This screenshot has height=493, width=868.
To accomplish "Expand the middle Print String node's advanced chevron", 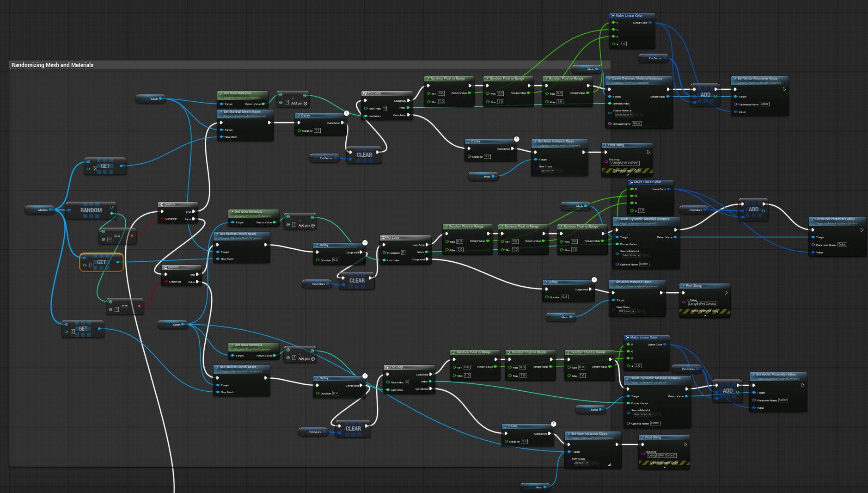I will tap(705, 316).
